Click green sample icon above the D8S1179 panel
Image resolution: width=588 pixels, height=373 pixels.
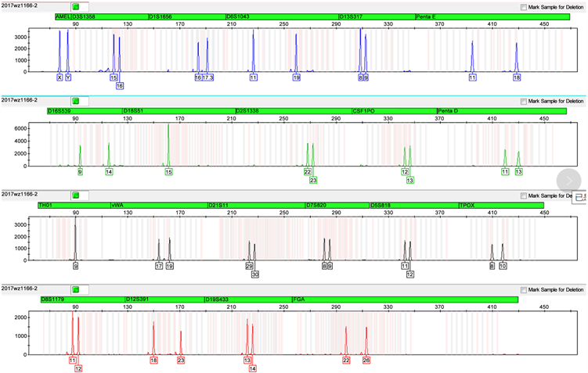[x=76, y=289]
